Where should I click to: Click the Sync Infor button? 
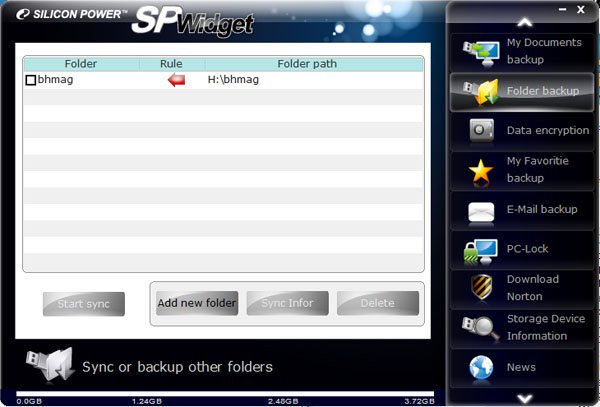[x=287, y=303]
